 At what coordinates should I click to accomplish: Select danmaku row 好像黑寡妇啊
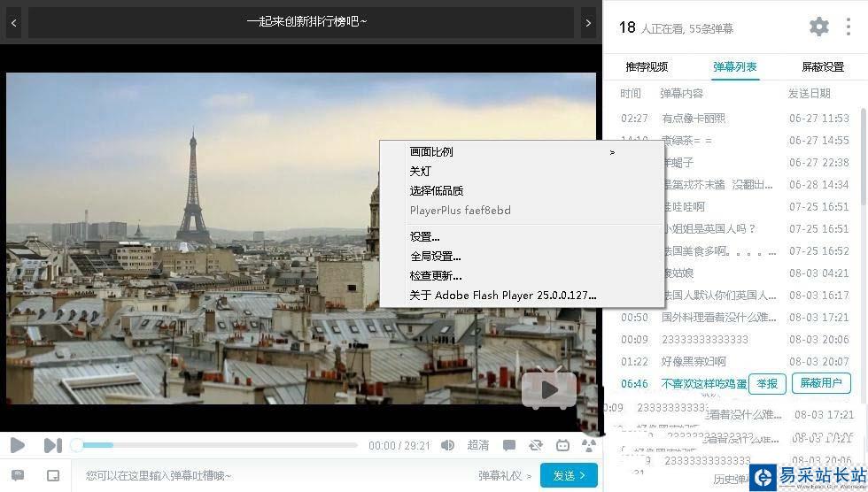point(734,362)
